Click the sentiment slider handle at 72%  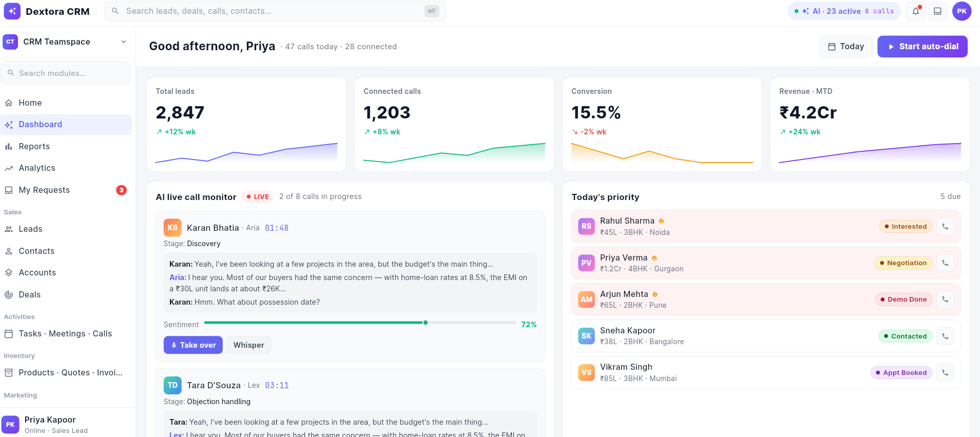[426, 323]
